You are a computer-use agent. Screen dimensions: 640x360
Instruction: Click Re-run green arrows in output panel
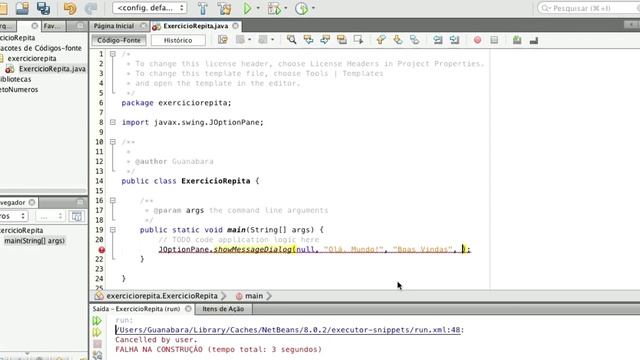click(x=97, y=321)
